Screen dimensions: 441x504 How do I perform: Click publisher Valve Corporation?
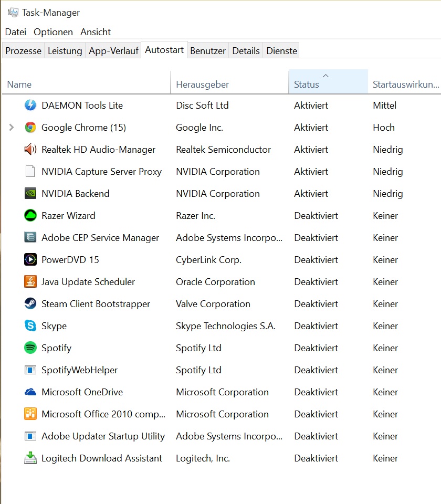click(213, 304)
